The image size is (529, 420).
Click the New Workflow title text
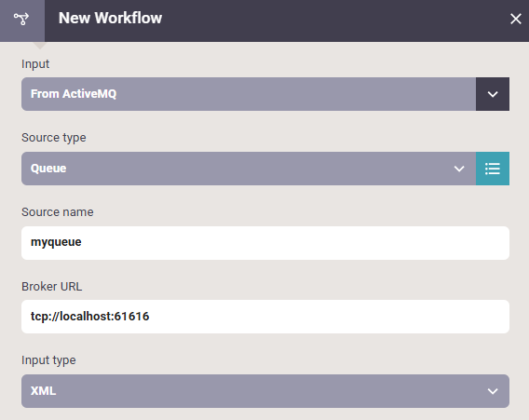[x=110, y=19]
